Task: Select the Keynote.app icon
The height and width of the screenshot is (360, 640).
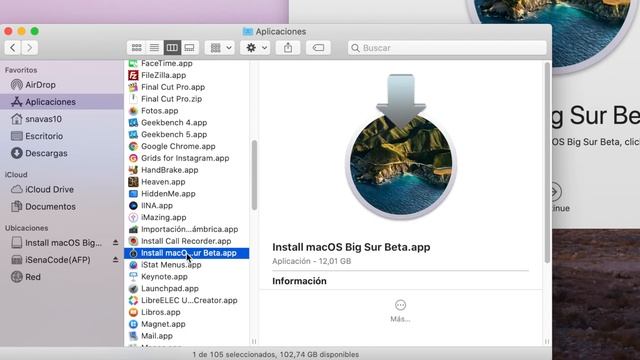Action: pos(133,277)
